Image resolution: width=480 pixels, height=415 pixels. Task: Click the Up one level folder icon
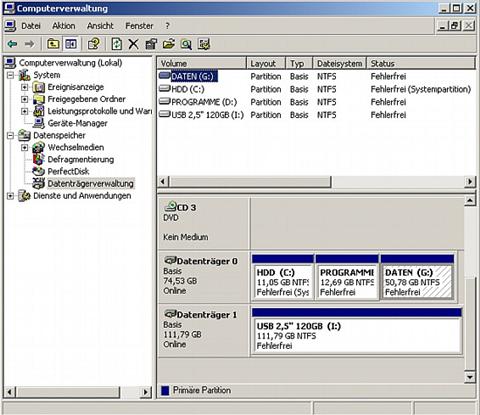point(53,44)
